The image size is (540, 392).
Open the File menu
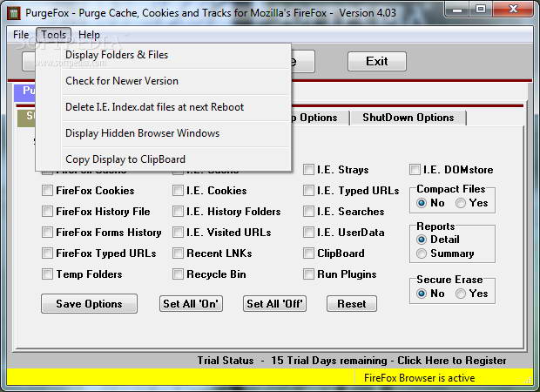[21, 35]
